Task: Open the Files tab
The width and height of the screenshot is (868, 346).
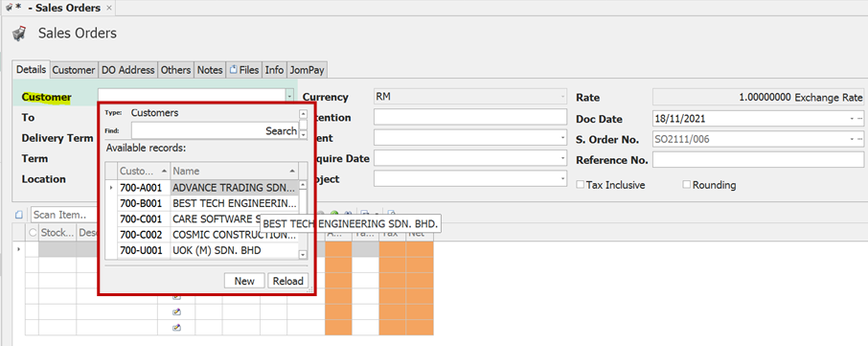Action: pyautogui.click(x=244, y=70)
